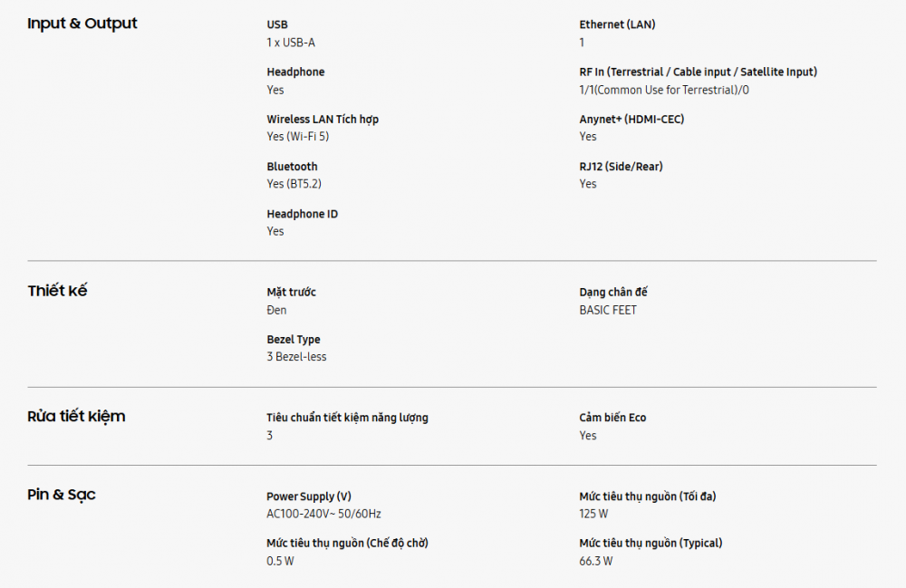The image size is (906, 588).
Task: Click the Wireless LAN Tích hợp label
Action: (322, 119)
